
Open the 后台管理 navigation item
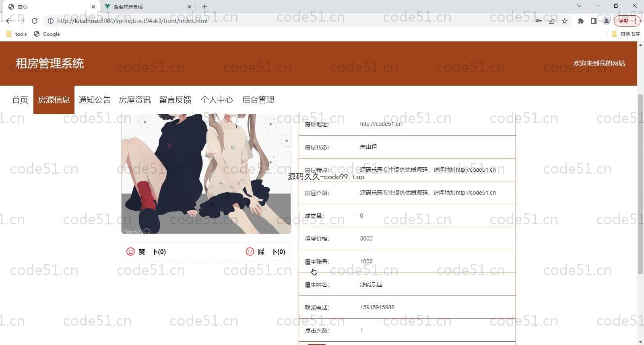tap(258, 100)
